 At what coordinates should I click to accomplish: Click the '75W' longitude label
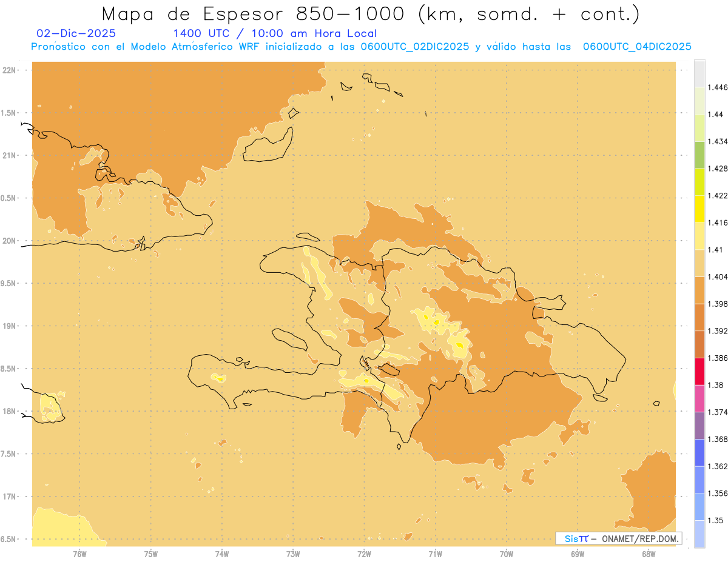(x=150, y=554)
